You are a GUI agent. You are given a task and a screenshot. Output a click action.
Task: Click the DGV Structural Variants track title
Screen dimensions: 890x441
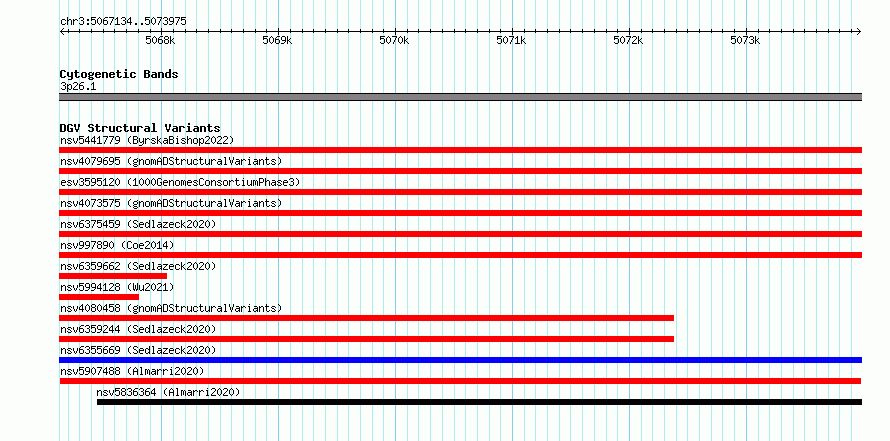coord(140,128)
